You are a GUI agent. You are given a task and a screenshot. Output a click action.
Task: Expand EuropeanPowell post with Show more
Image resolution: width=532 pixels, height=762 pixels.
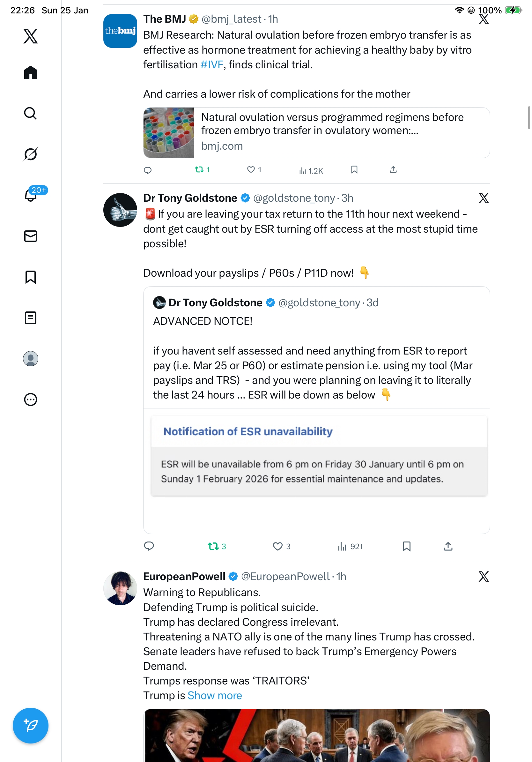pyautogui.click(x=215, y=695)
